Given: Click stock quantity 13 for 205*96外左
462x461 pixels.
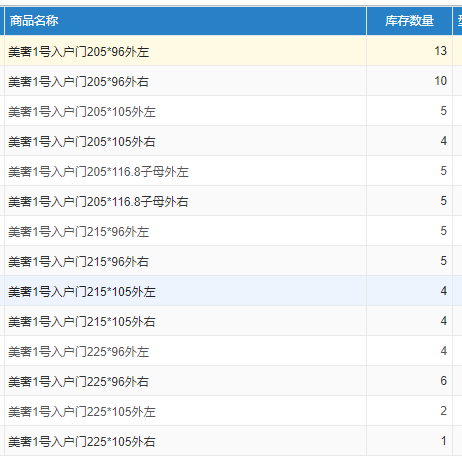Looking at the screenshot, I should (x=440, y=51).
